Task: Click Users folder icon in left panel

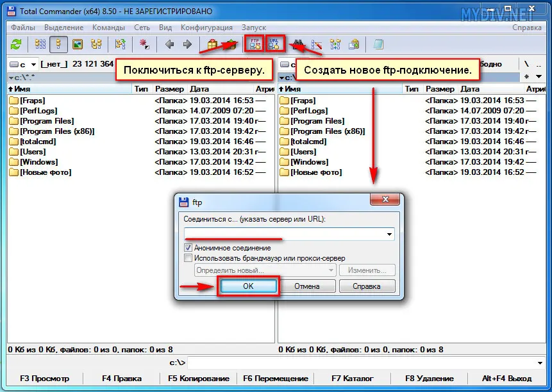Action: click(13, 152)
